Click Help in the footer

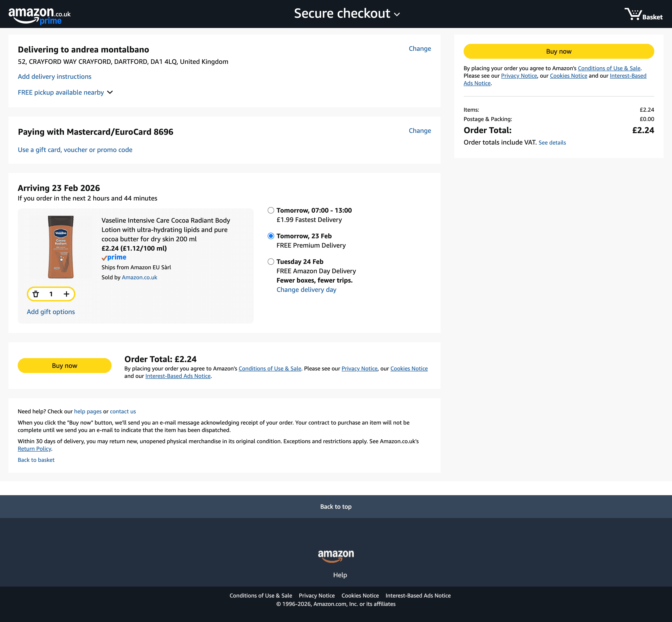339,575
